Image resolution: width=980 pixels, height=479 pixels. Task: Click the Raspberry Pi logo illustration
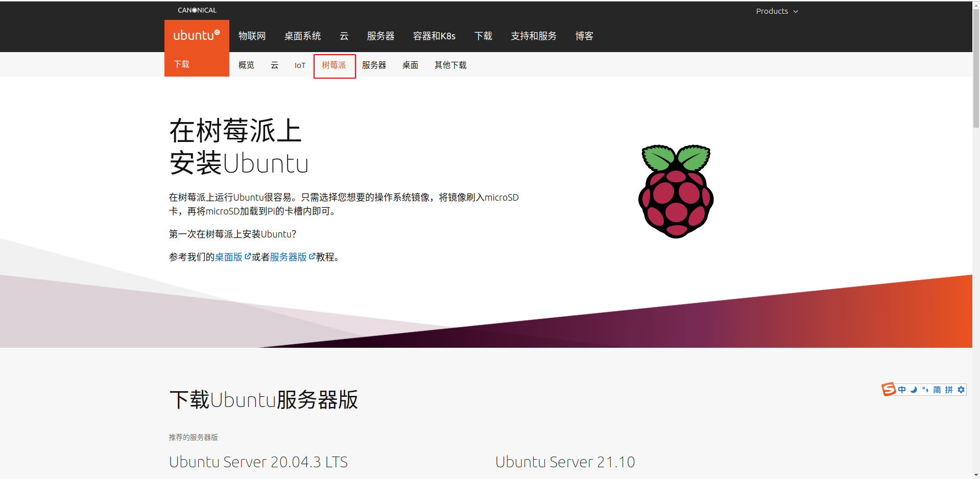click(x=675, y=190)
